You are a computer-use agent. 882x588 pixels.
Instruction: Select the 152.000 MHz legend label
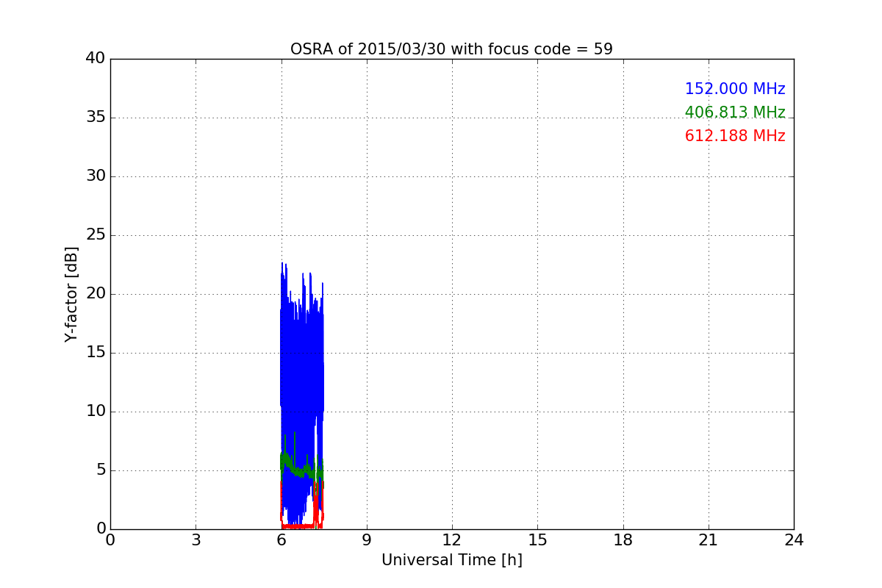click(x=735, y=89)
